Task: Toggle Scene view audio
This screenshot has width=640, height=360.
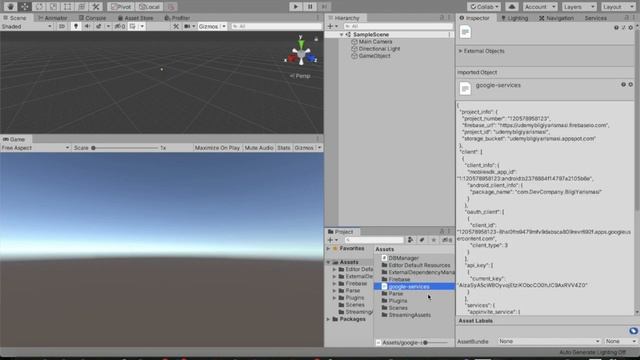Action: coord(87,26)
